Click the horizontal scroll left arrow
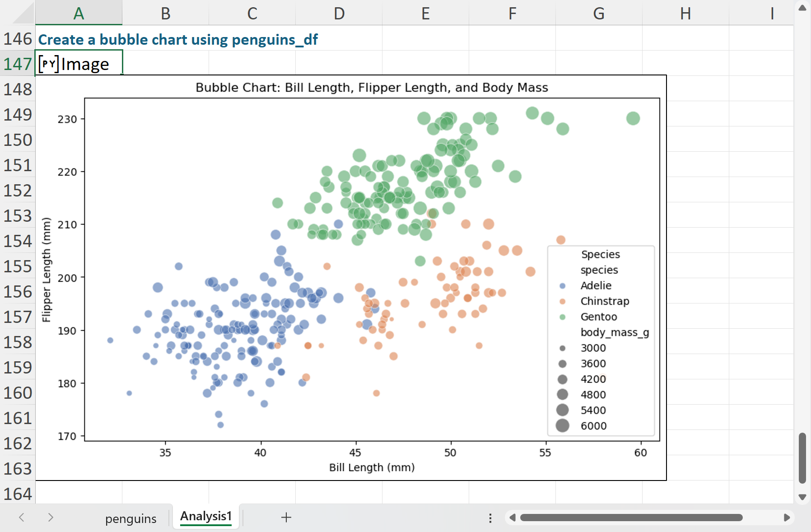Screen dimensions: 811x532 512,518
